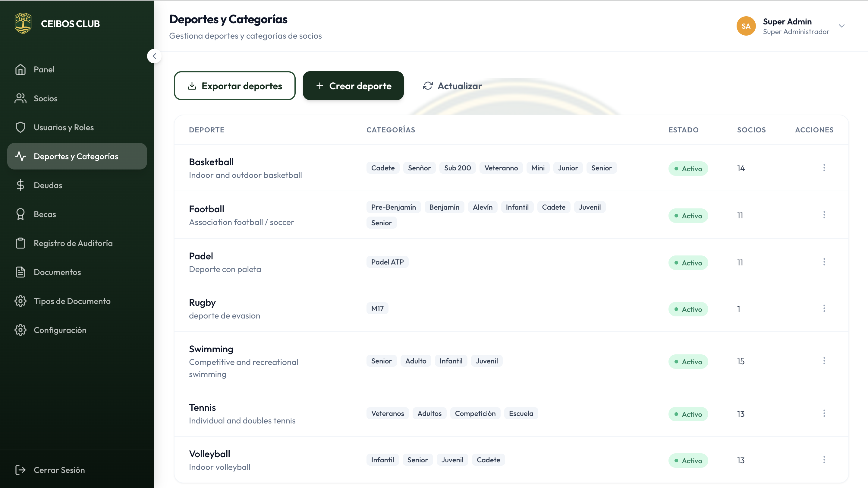The width and height of the screenshot is (868, 488).
Task: Click the Padel ATP category tag
Action: 387,262
